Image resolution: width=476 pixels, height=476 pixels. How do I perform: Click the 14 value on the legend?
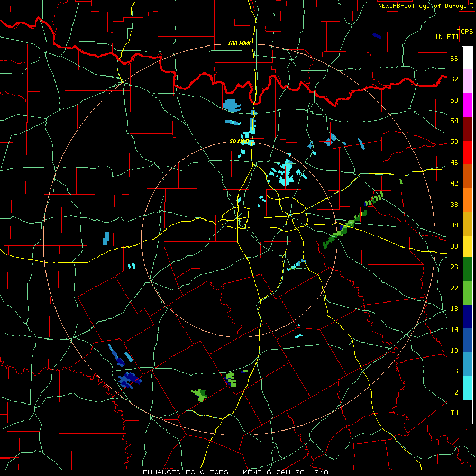pos(454,329)
